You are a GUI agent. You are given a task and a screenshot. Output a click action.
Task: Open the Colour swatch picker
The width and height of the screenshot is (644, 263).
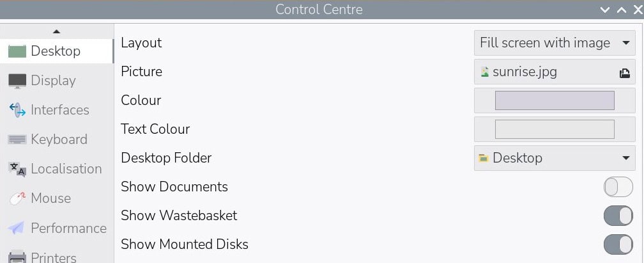pos(555,100)
